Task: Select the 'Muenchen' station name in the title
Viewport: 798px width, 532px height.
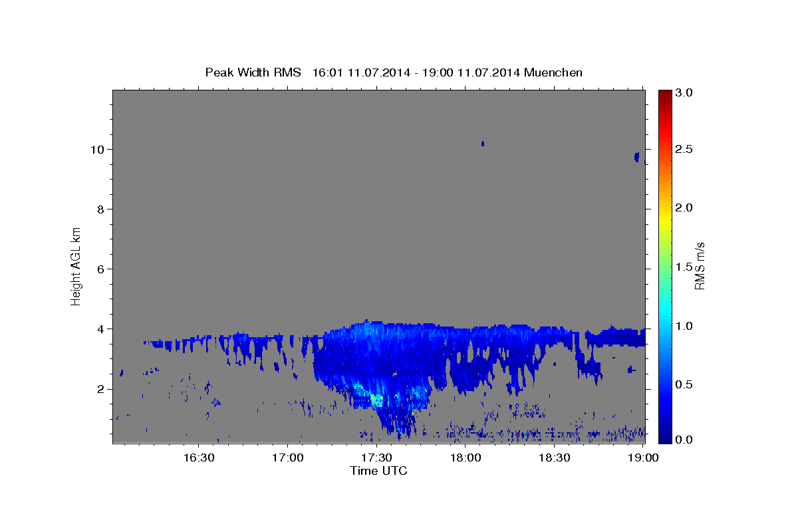Action: click(553, 72)
